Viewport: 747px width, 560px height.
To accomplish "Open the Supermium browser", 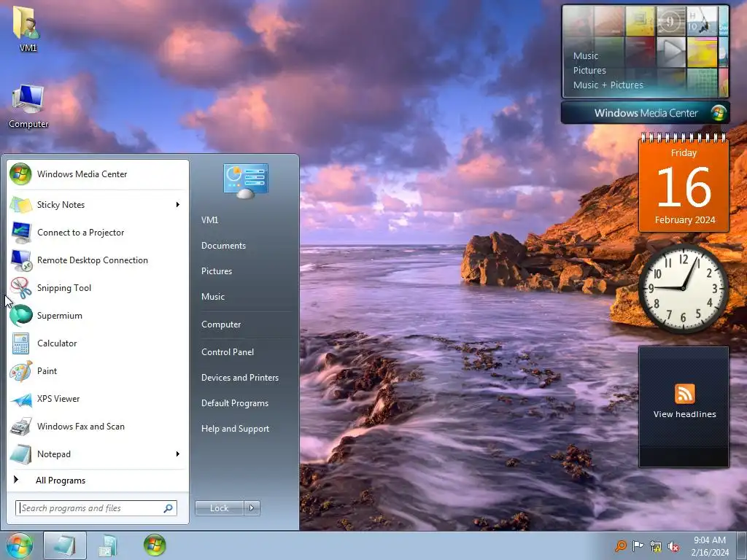I will coord(98,315).
